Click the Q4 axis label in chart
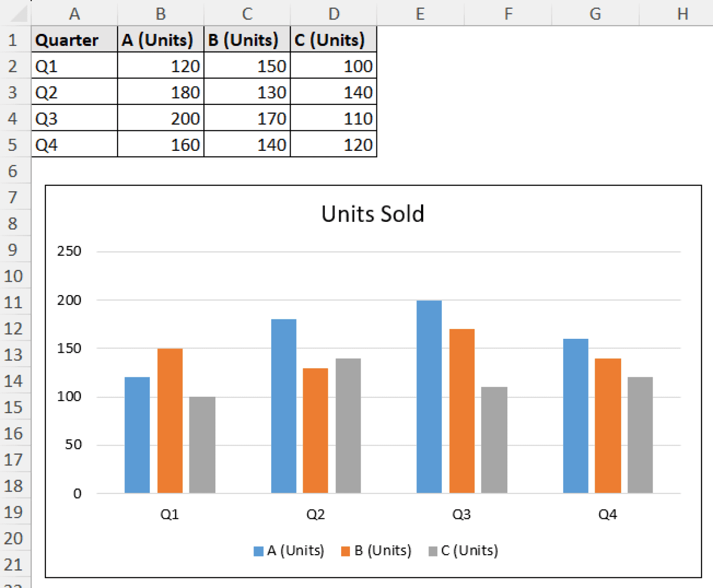The image size is (713, 588). (608, 514)
